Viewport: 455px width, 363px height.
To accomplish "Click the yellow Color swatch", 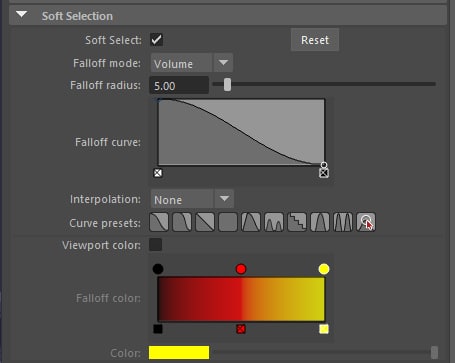I will [179, 353].
